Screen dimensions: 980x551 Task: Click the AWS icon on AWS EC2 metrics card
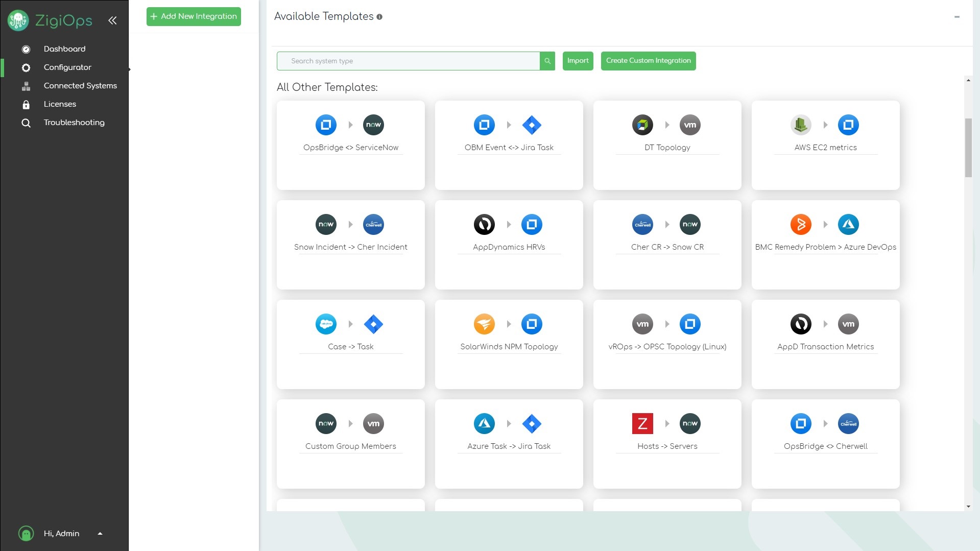click(x=800, y=125)
